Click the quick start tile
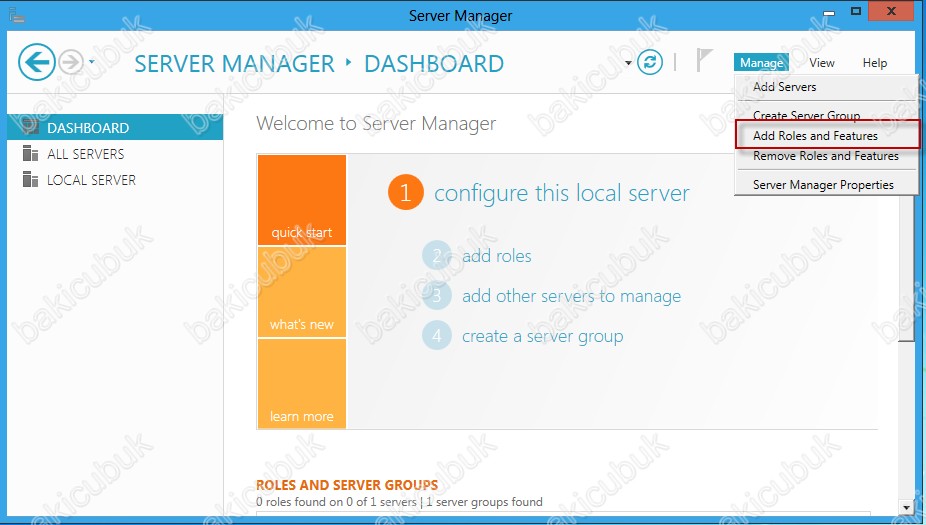The height and width of the screenshot is (525, 926). click(302, 200)
